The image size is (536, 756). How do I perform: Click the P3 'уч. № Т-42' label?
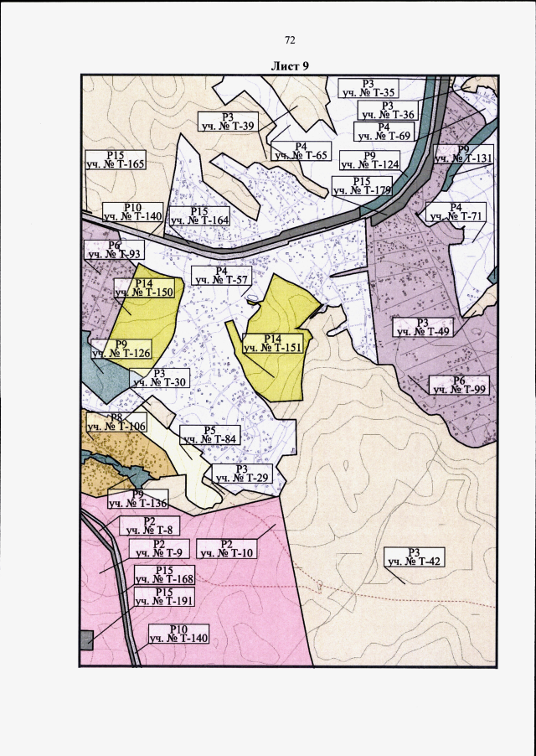click(x=412, y=560)
